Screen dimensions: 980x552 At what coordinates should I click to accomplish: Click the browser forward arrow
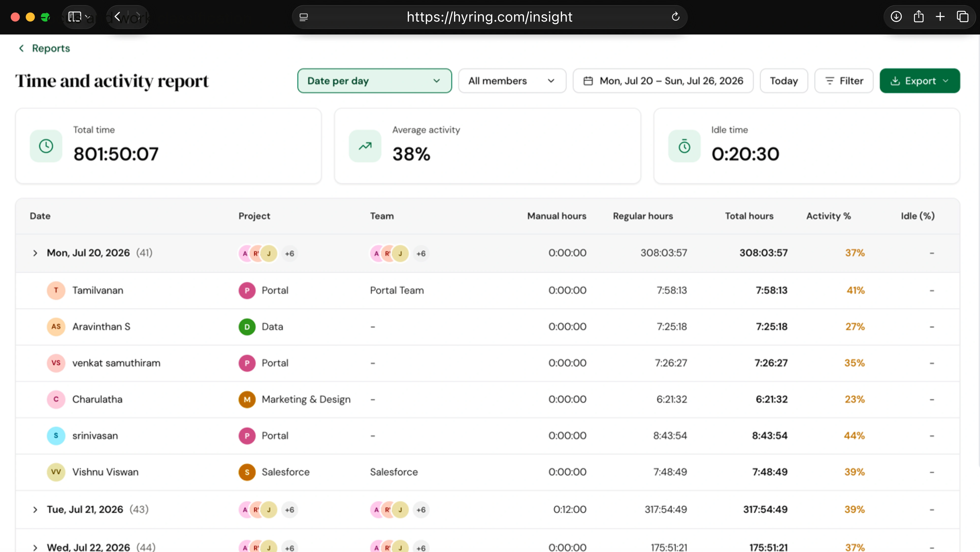[138, 17]
